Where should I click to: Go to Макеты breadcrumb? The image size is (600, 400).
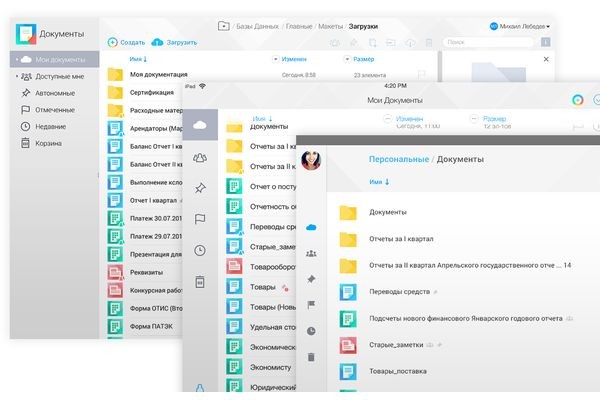pos(331,26)
